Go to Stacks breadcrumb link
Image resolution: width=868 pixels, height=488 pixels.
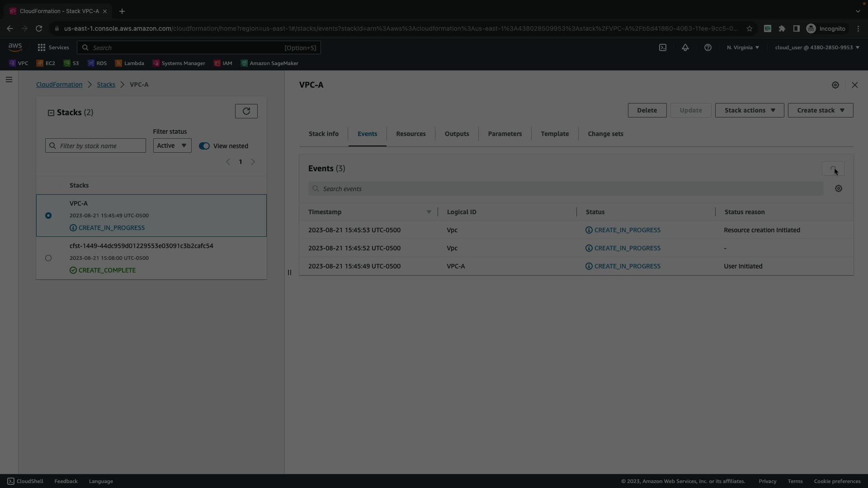coord(106,84)
